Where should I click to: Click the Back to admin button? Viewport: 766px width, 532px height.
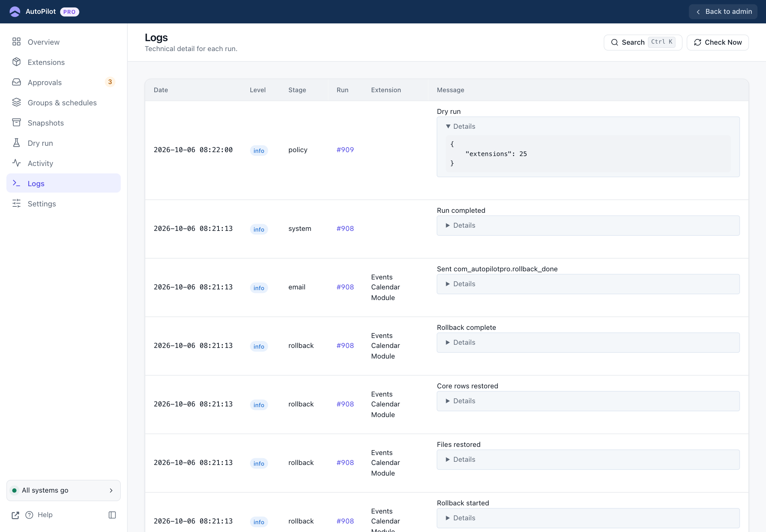point(723,12)
